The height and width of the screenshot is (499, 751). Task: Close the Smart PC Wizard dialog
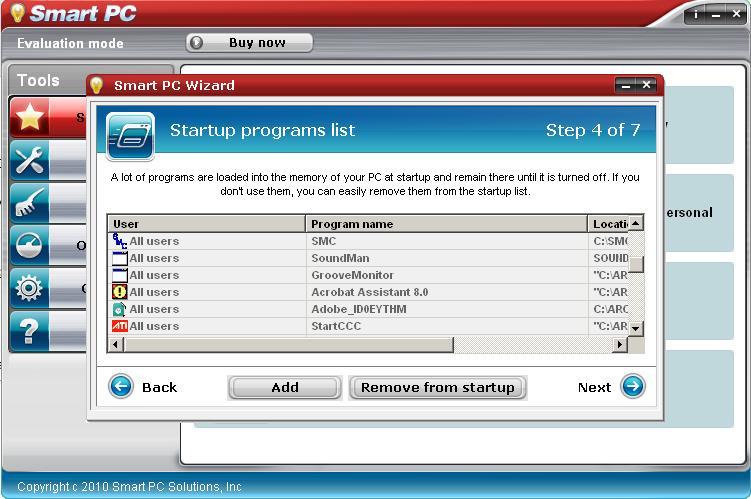[646, 85]
